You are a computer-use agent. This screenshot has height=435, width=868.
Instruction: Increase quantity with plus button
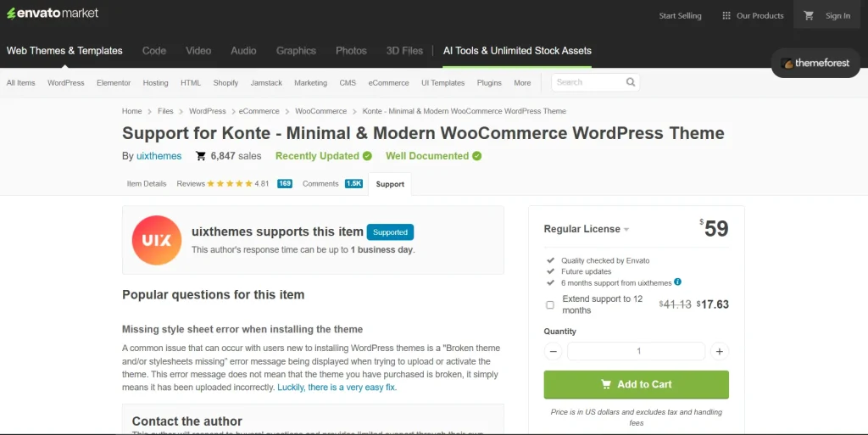click(719, 351)
